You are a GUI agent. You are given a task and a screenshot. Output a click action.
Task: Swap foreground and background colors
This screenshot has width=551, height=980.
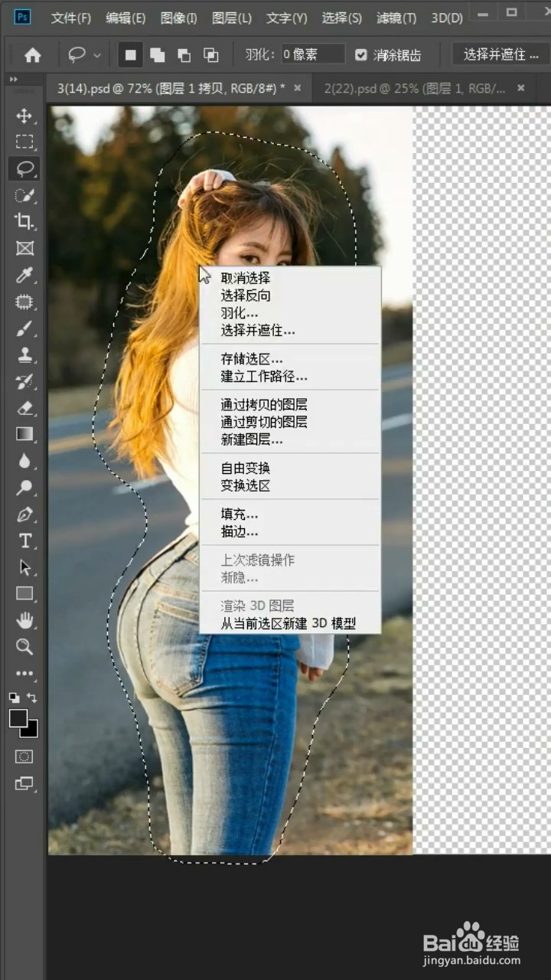[x=32, y=697]
